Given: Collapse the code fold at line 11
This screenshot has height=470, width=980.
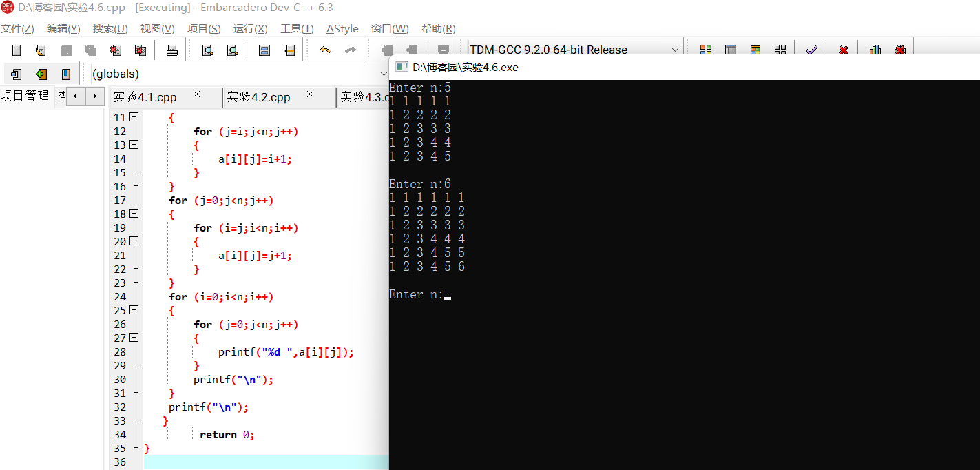Looking at the screenshot, I should tap(134, 117).
